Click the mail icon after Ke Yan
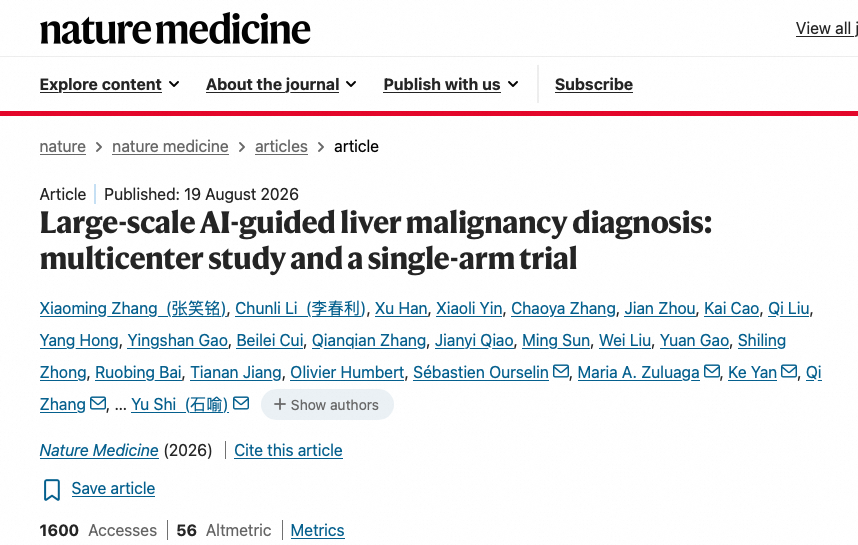Screen dimensions: 858x545 click(789, 372)
